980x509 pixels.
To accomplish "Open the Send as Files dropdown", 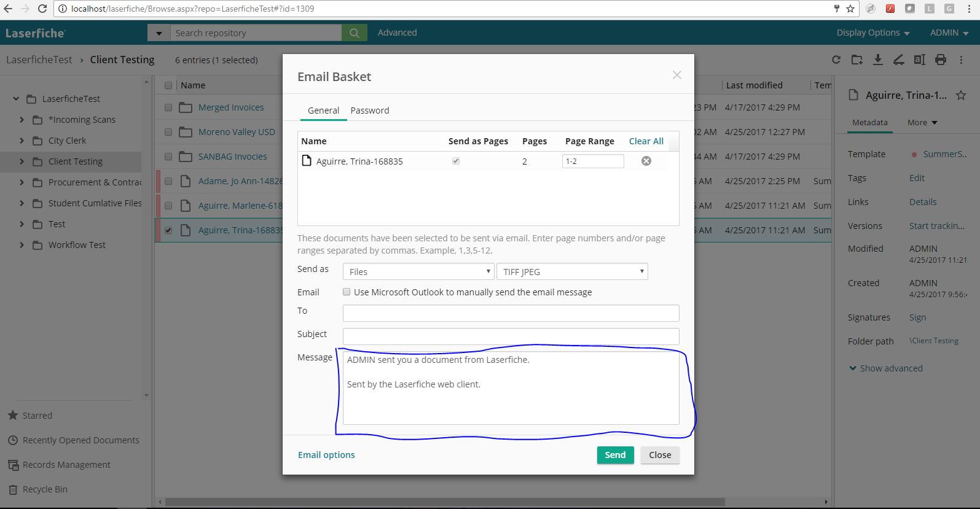I will coord(418,271).
